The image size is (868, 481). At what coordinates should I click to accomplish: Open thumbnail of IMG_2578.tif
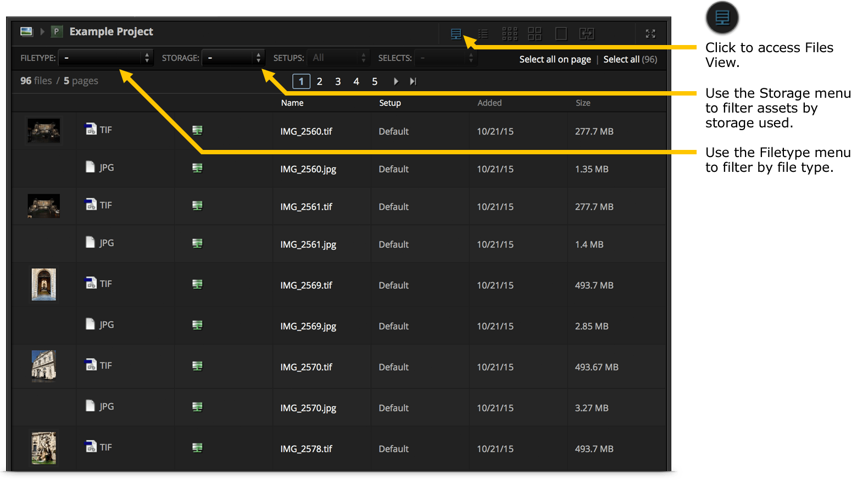tap(44, 448)
